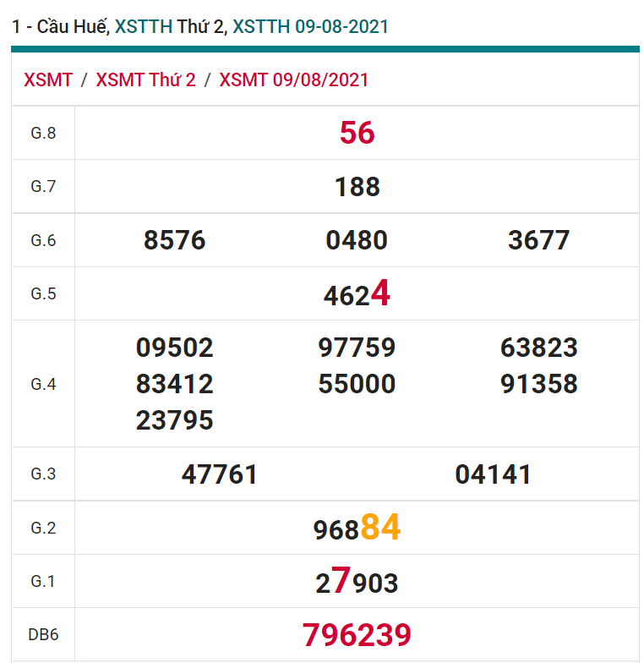Click the G.8 prize number 56
Image resolution: width=644 pixels, height=663 pixels.
pos(357,133)
